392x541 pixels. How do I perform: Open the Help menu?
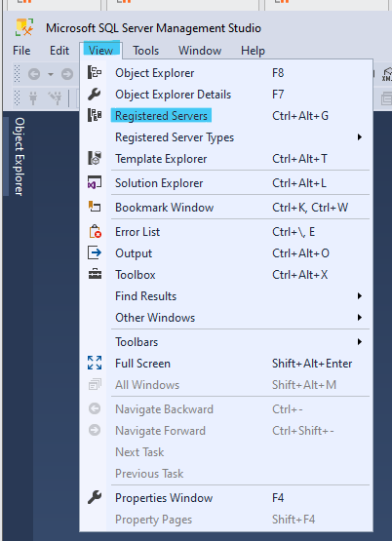click(x=253, y=51)
